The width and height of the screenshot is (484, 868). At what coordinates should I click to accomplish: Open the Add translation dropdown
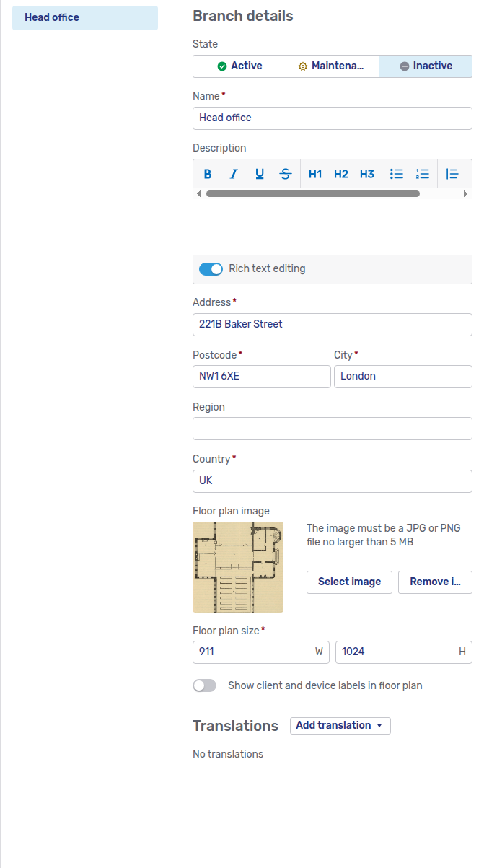pos(340,725)
